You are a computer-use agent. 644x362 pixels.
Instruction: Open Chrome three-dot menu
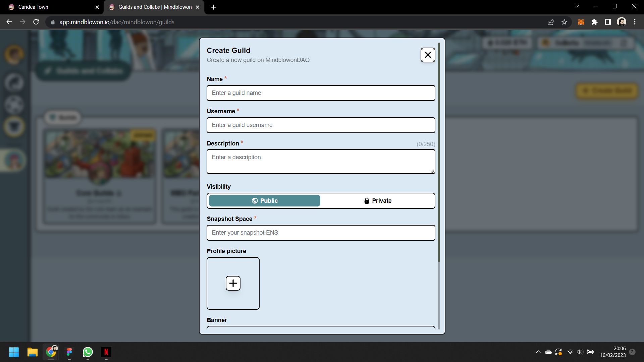[635, 22]
